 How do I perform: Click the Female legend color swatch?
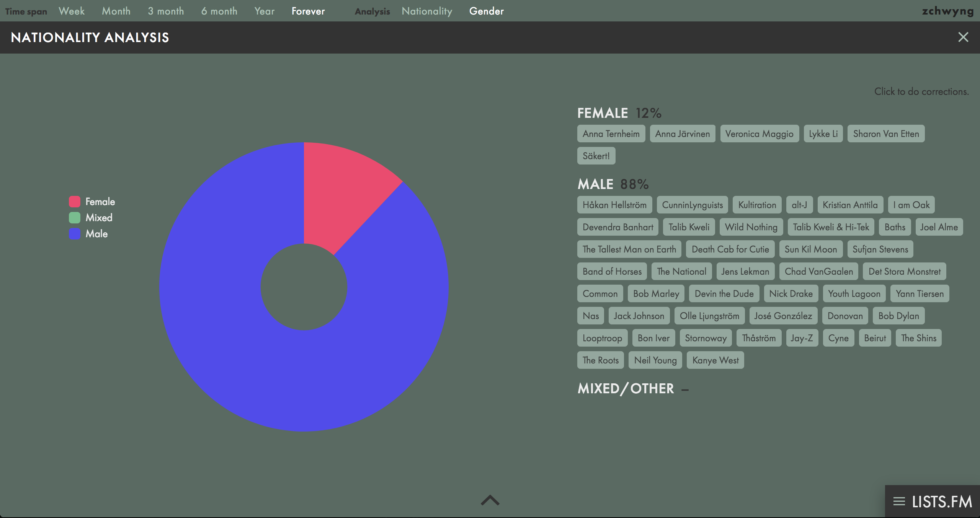click(74, 202)
